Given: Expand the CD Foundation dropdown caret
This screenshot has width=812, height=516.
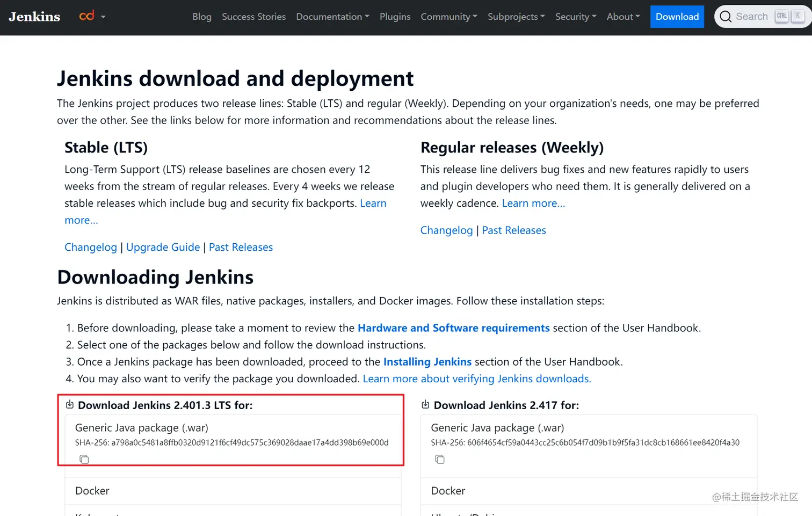Looking at the screenshot, I should (103, 17).
